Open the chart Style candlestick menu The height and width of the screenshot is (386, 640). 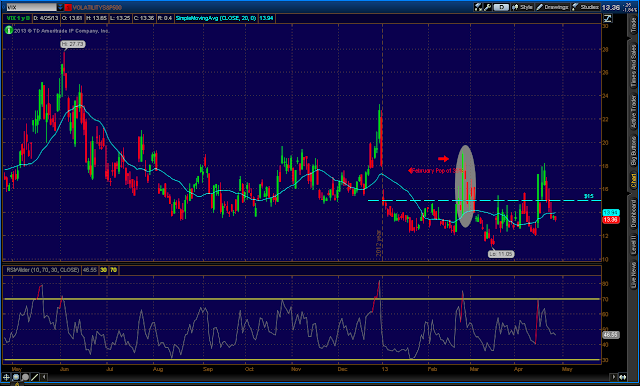pyautogui.click(x=522, y=7)
